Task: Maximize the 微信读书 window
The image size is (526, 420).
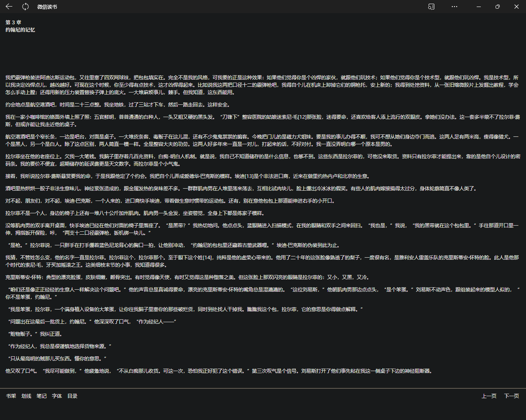Action: pyautogui.click(x=498, y=7)
